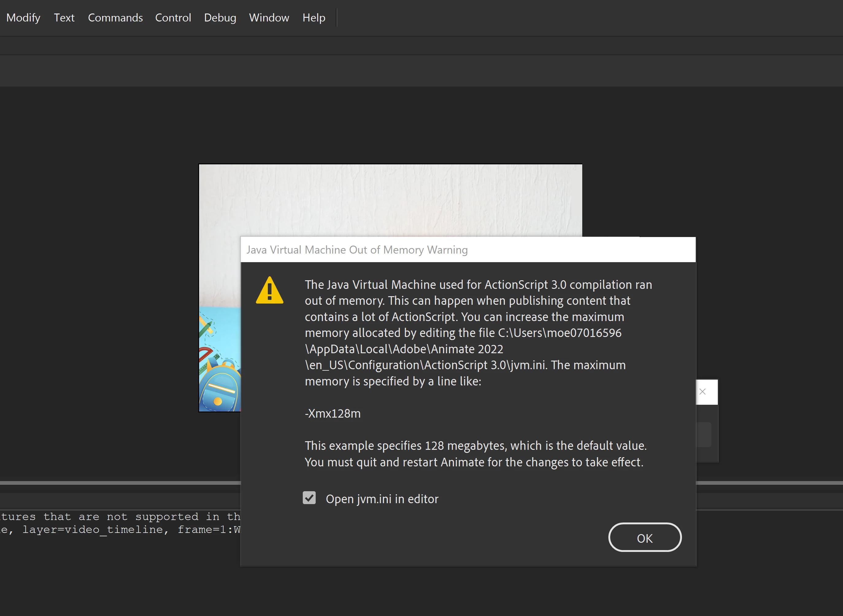Open the Commands menu
Screen dimensions: 843x616
[x=115, y=17]
